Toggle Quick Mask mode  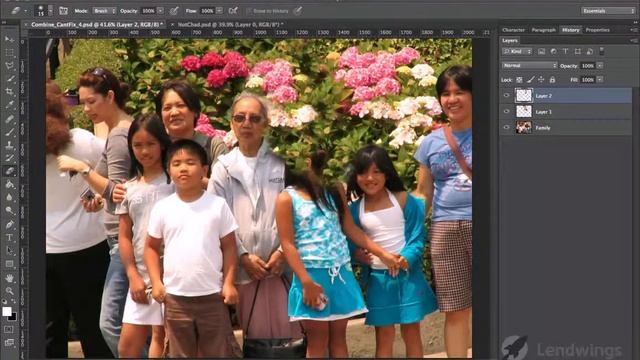(x=9, y=329)
